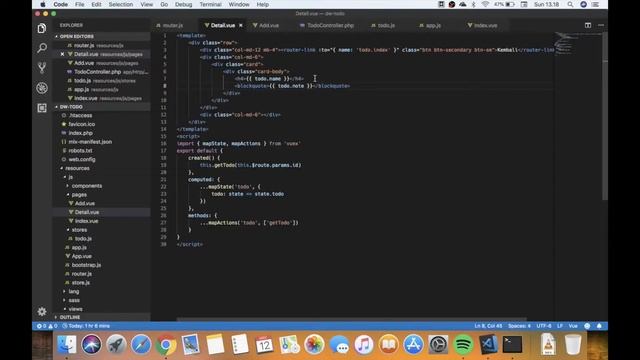640x360 pixels.
Task: Open the editor More Actions menu
Action: 601,25
